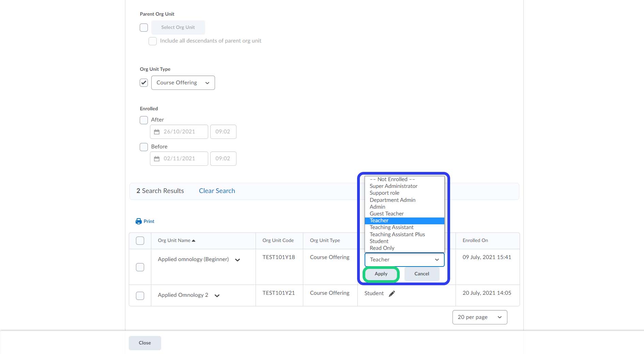Screen dimensions: 644x354
Task: Click calendar icon in After date field
Action: click(157, 132)
